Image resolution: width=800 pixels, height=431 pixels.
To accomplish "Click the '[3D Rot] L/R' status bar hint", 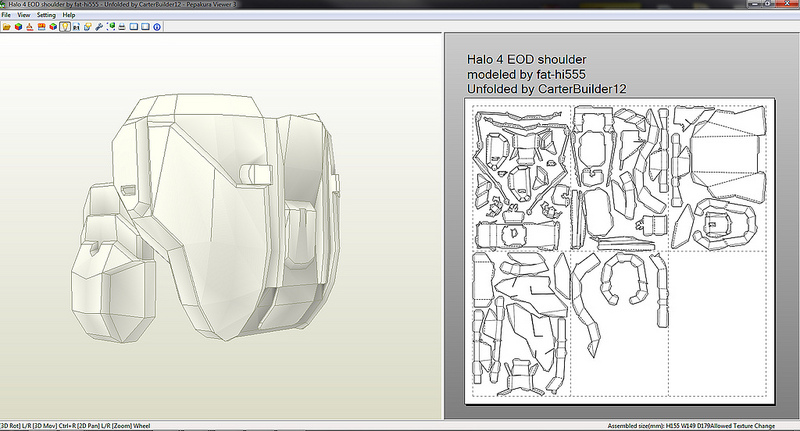I will tap(15, 426).
